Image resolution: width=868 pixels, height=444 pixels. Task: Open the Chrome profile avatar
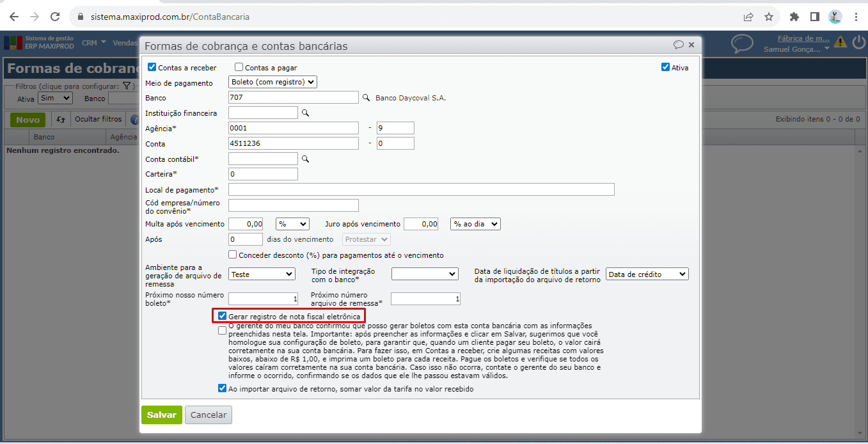click(835, 17)
